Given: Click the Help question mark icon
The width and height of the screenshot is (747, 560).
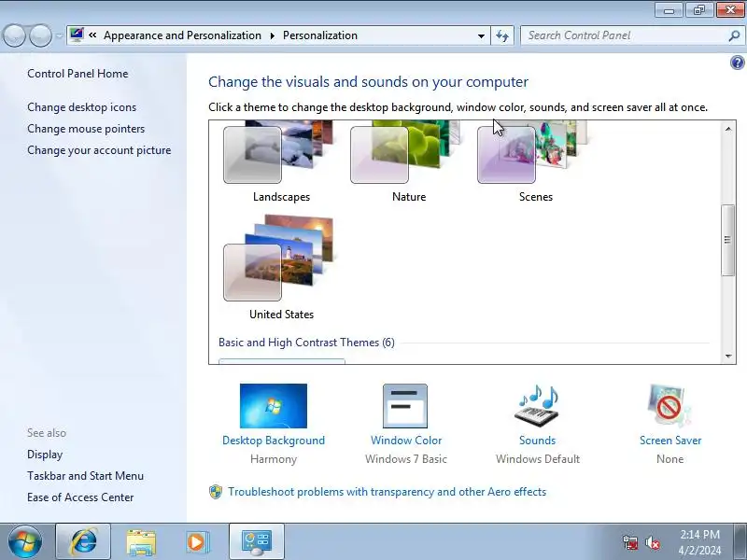Looking at the screenshot, I should click(737, 63).
